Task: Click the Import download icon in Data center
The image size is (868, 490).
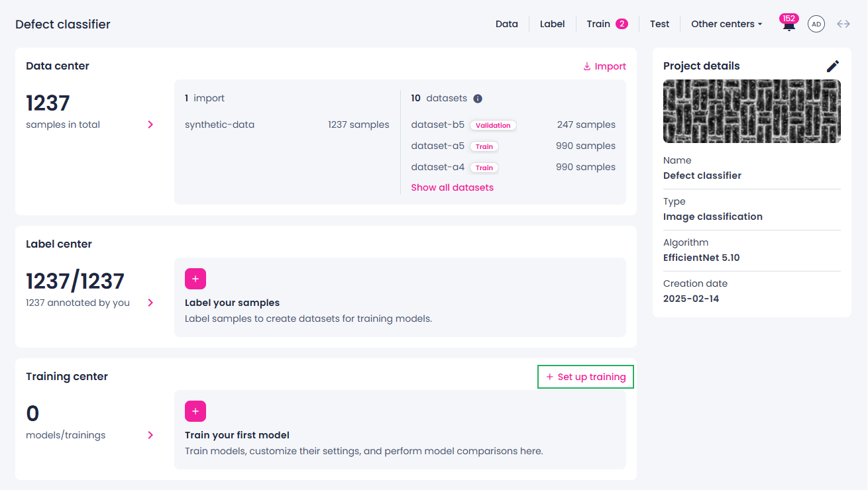Action: tap(586, 66)
